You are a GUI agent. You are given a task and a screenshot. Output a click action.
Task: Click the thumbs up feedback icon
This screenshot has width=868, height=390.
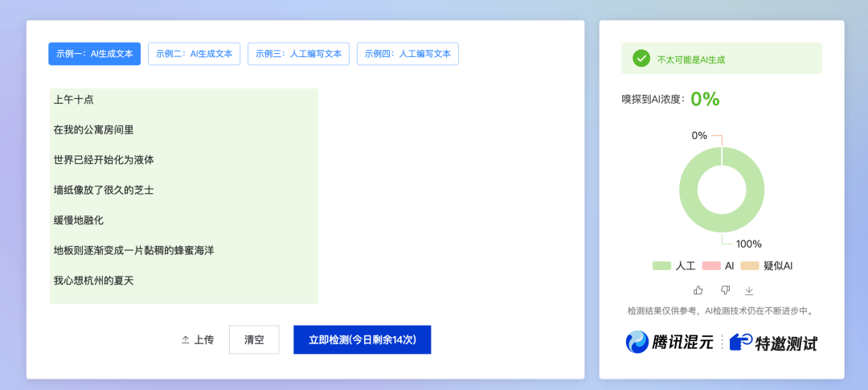698,289
